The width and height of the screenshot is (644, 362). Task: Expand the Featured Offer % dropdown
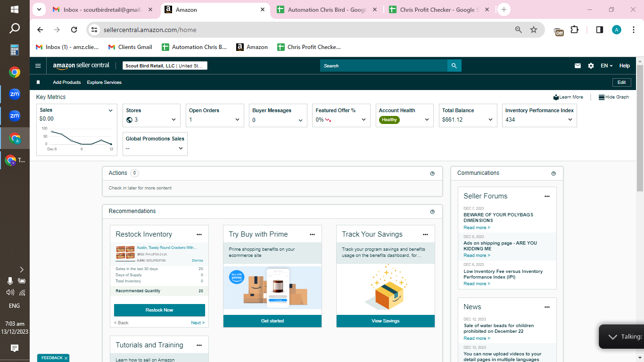pyautogui.click(x=363, y=120)
